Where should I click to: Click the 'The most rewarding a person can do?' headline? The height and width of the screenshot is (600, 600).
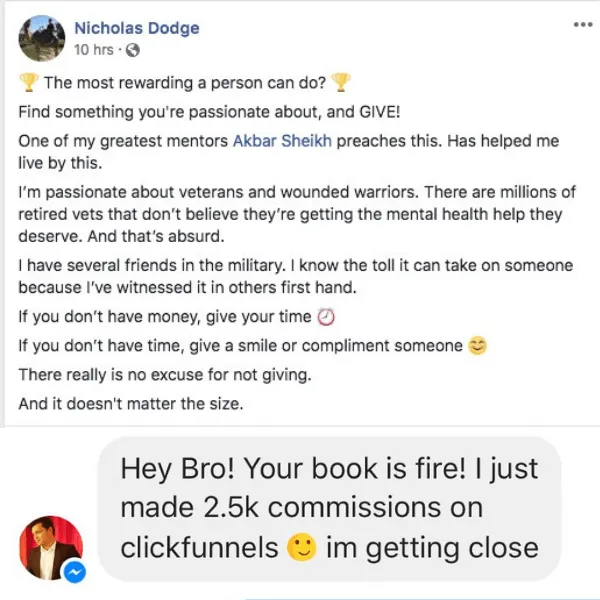(x=185, y=83)
